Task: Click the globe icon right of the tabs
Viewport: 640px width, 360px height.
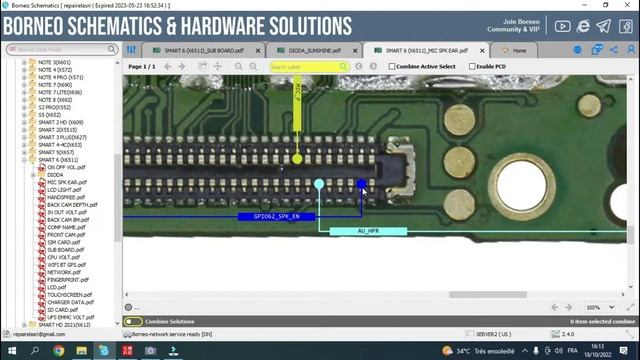Action: (x=578, y=50)
